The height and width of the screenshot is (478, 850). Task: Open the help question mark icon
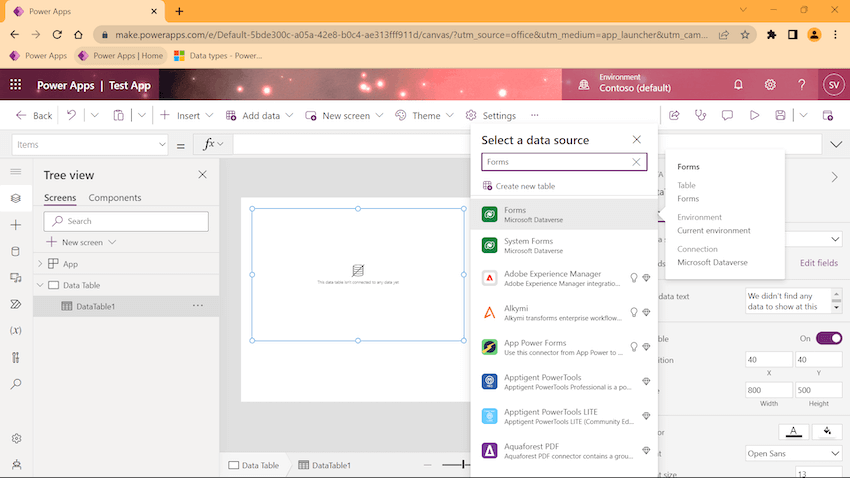[x=801, y=85]
